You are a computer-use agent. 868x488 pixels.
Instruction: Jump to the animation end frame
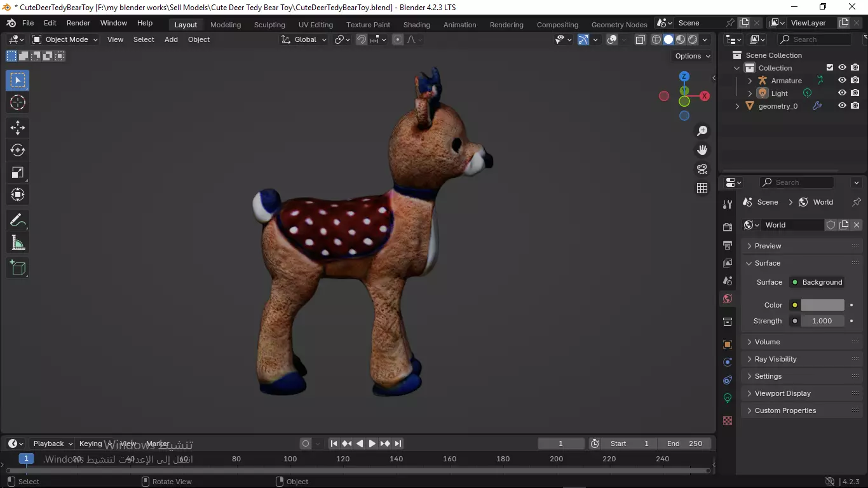pos(398,444)
